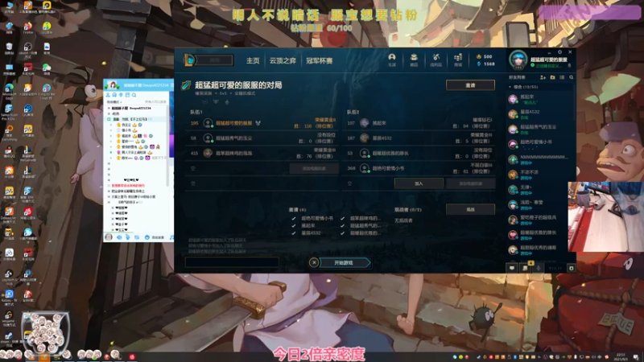
Task: Select team 2 player 星辰4532 row
Action: pos(420,138)
